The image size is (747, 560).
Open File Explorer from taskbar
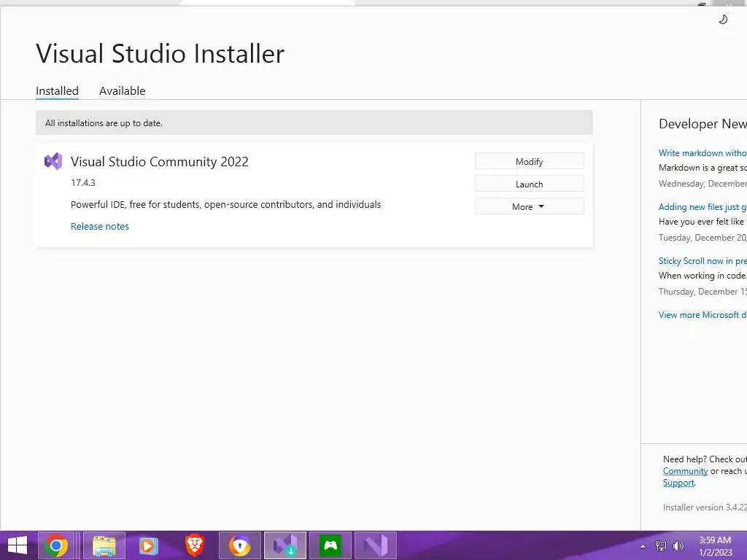104,545
